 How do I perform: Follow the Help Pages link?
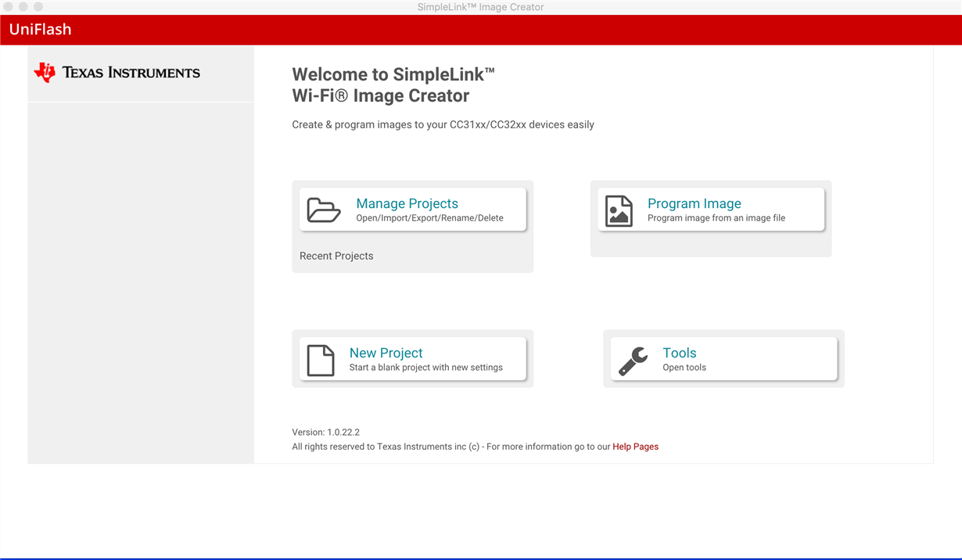tap(635, 447)
